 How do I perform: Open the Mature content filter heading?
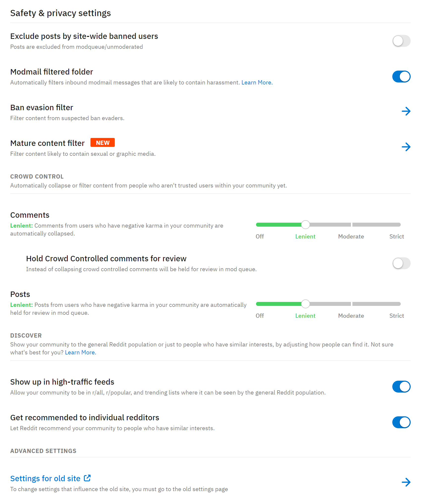[x=47, y=143]
